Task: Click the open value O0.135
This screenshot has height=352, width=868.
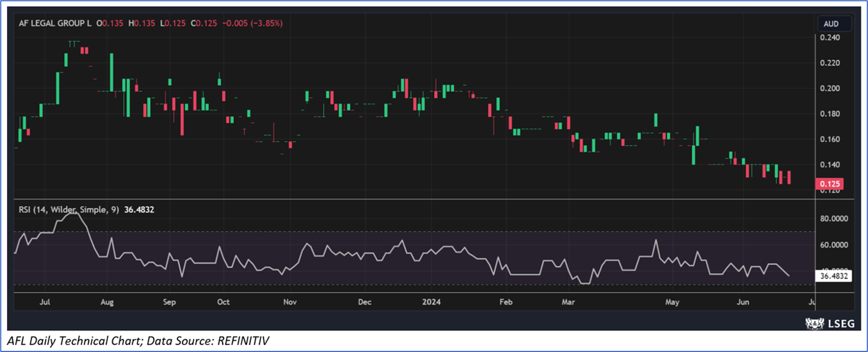Action: [111, 24]
